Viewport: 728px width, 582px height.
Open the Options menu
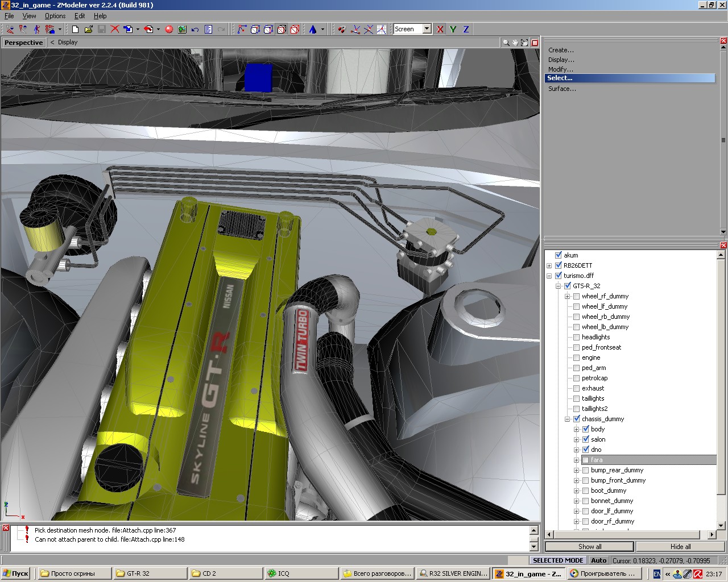[x=55, y=16]
